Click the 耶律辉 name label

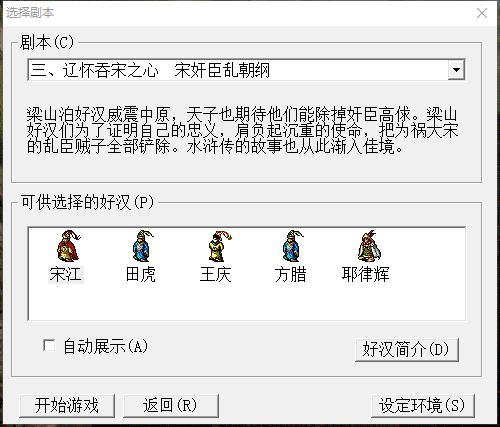pos(365,275)
